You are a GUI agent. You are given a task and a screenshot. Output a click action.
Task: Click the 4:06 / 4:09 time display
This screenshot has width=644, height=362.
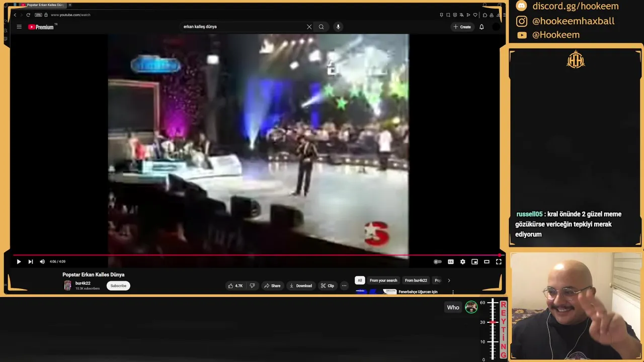[x=57, y=261]
